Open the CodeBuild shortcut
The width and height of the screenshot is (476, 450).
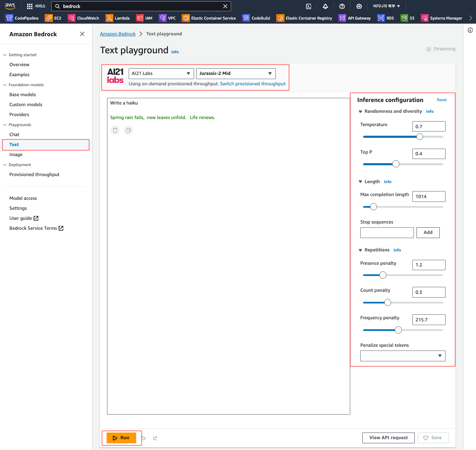click(x=256, y=18)
